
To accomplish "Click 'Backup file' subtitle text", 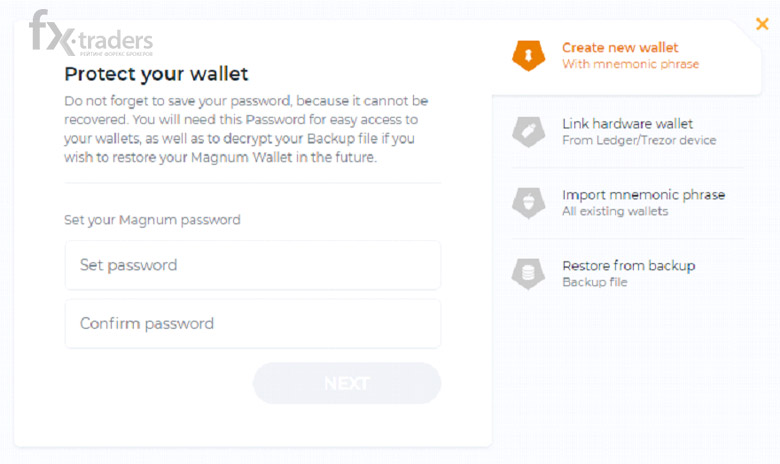I will pos(594,282).
